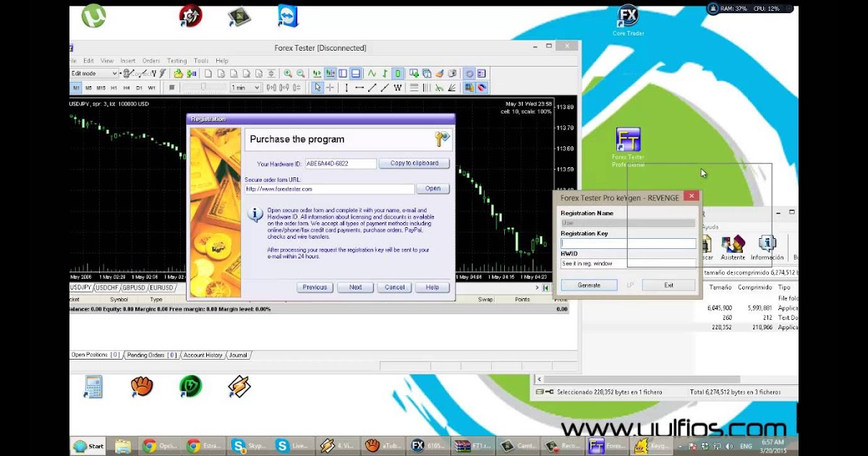This screenshot has height=456, width=868.
Task: Click Cancel in the Registration dialog
Action: 395,287
